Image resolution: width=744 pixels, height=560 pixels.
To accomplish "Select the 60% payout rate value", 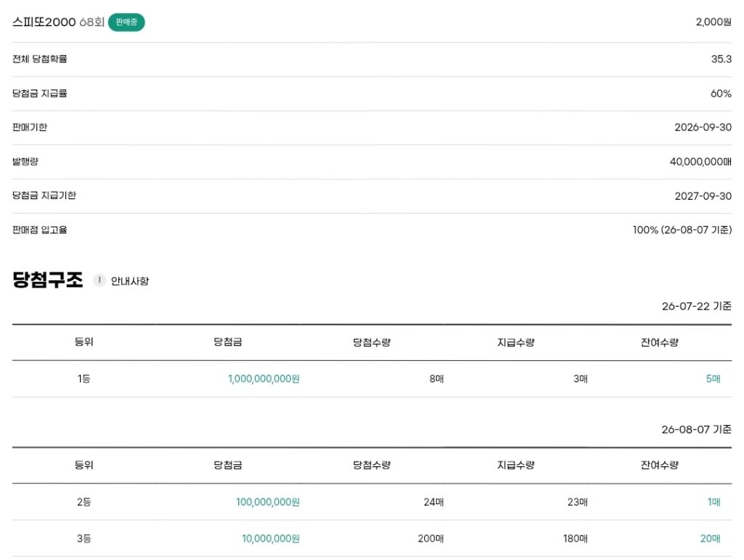I will coord(721,94).
